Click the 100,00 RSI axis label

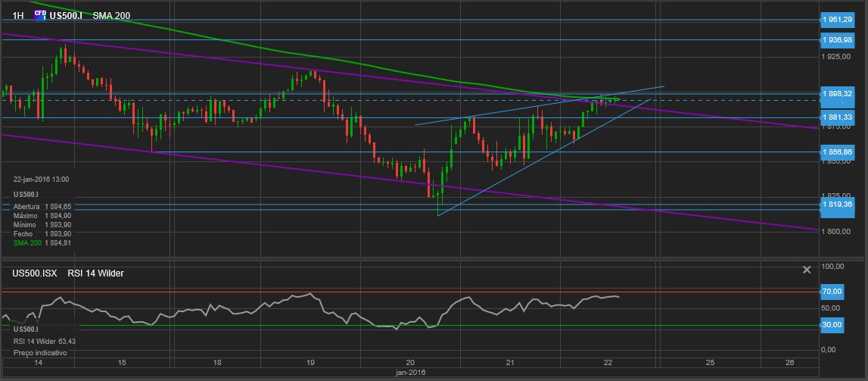[832, 267]
